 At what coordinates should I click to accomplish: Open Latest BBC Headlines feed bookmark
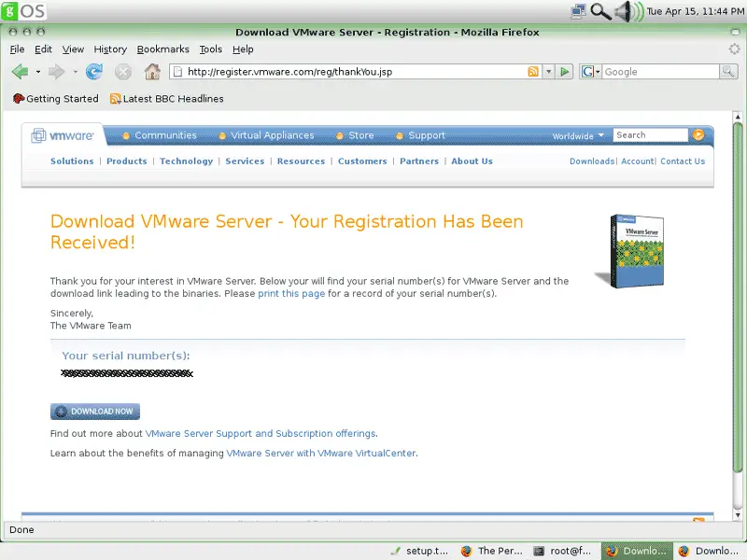(167, 99)
